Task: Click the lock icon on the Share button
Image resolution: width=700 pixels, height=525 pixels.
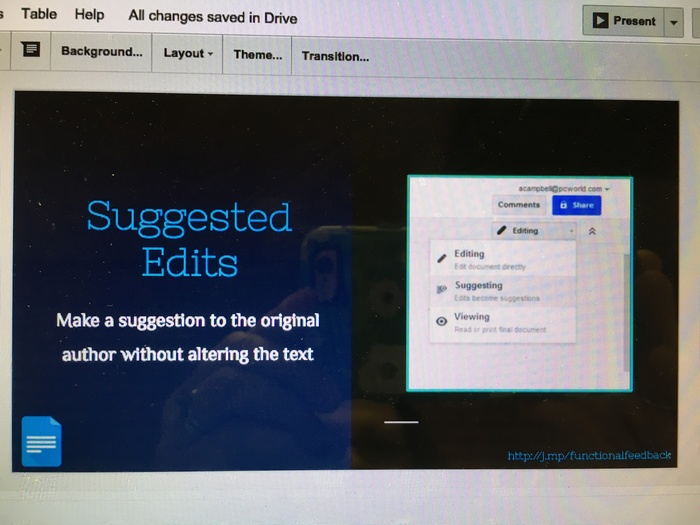Action: [x=564, y=205]
